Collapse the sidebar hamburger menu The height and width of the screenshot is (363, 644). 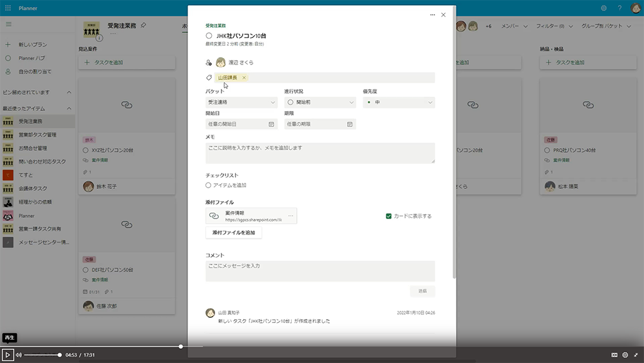(x=8, y=25)
